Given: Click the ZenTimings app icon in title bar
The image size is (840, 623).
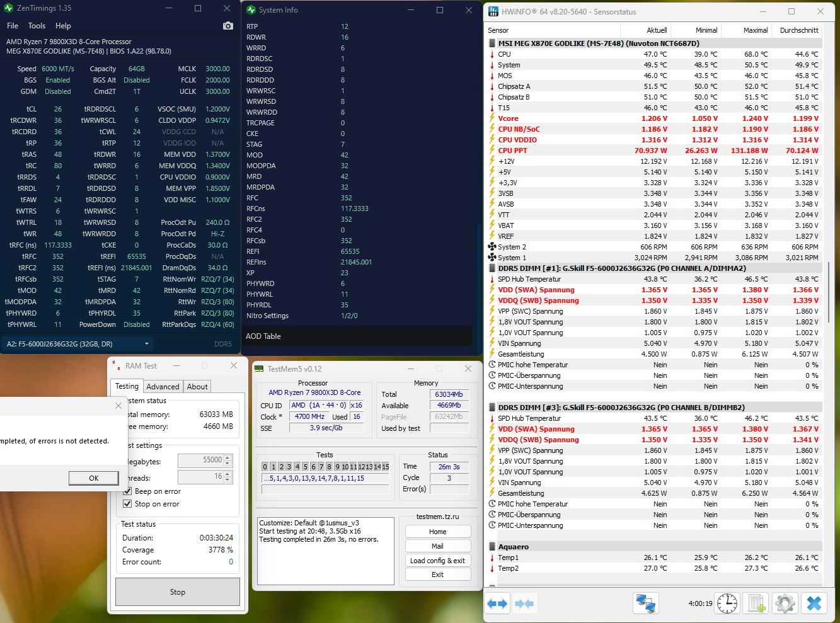Looking at the screenshot, I should 8,8.
